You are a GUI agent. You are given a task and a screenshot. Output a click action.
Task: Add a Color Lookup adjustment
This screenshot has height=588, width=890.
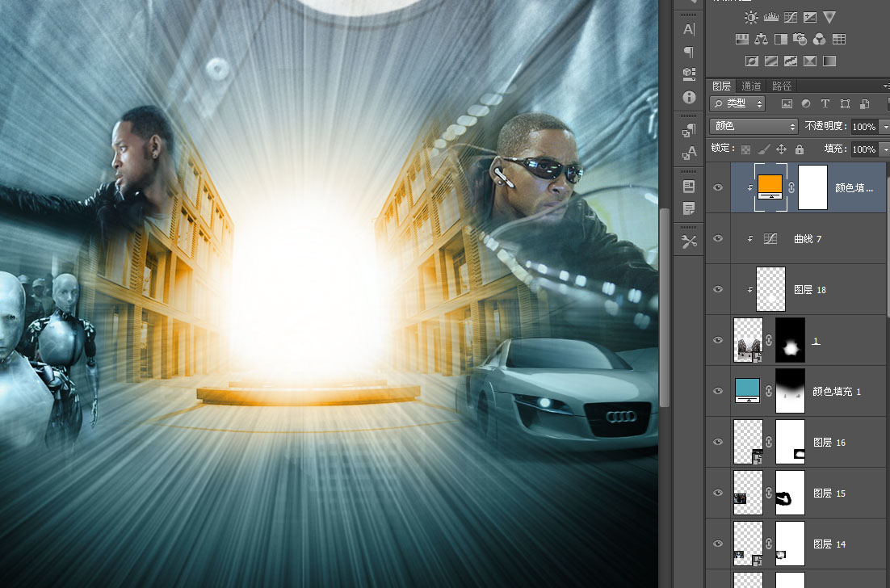click(x=839, y=39)
